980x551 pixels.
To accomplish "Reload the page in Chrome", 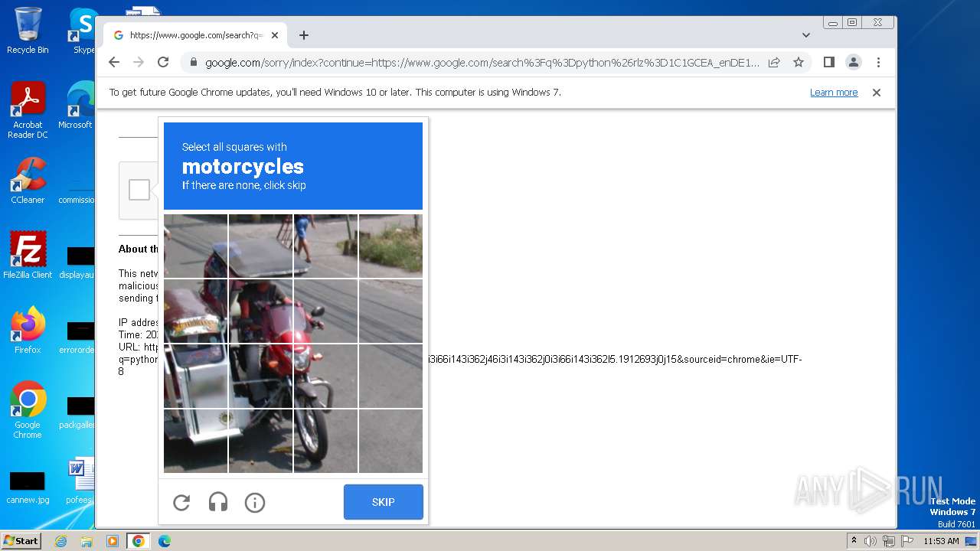I will tap(163, 62).
